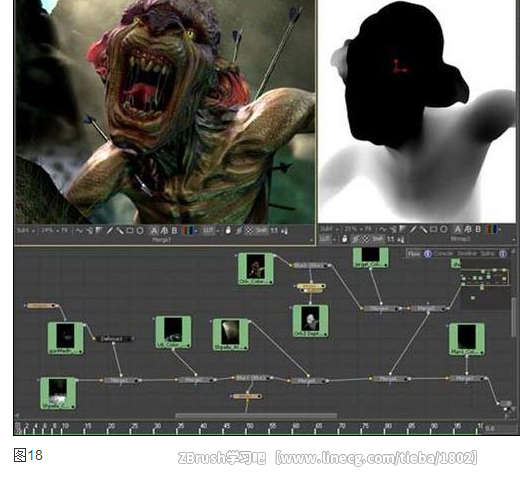
Task: Select the polyline tool in left viewer
Action: click(x=79, y=231)
